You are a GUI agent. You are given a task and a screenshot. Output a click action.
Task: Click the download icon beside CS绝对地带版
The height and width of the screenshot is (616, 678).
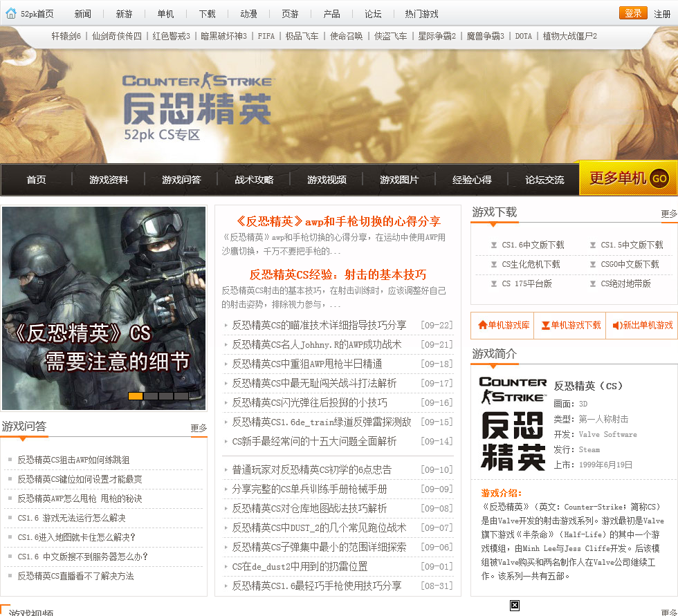[593, 284]
